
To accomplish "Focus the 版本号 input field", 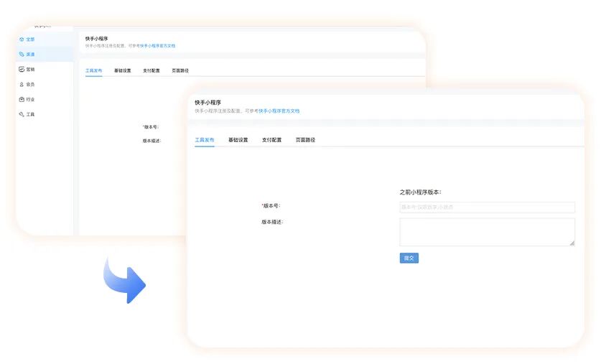I will [x=487, y=207].
